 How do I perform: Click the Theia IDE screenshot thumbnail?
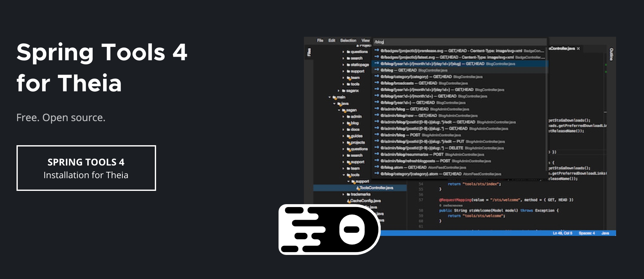pos(460,136)
